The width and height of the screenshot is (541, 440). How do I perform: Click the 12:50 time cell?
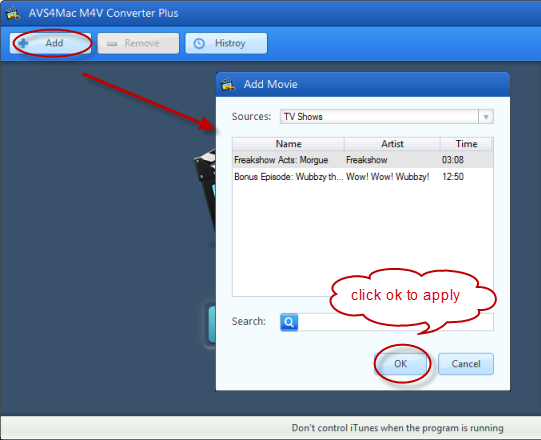[453, 177]
